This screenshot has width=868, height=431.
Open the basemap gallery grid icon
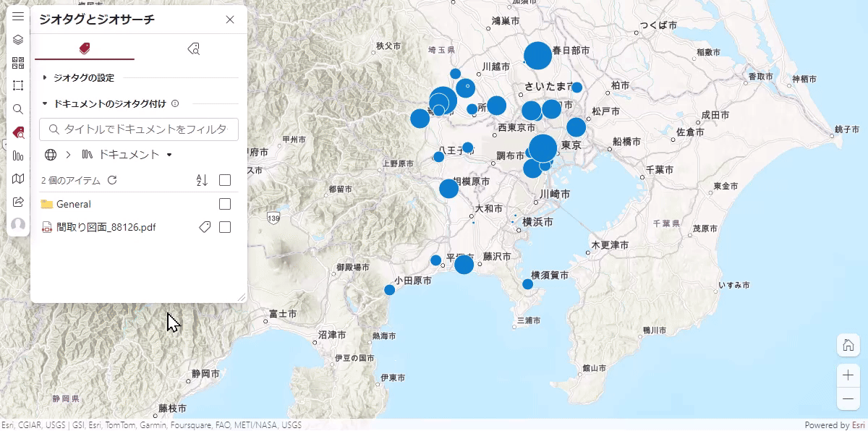coord(18,63)
